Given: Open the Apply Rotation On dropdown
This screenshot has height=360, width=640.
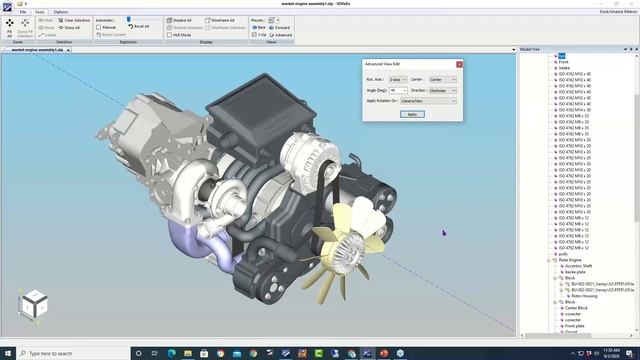Looking at the screenshot, I should coord(428,101).
